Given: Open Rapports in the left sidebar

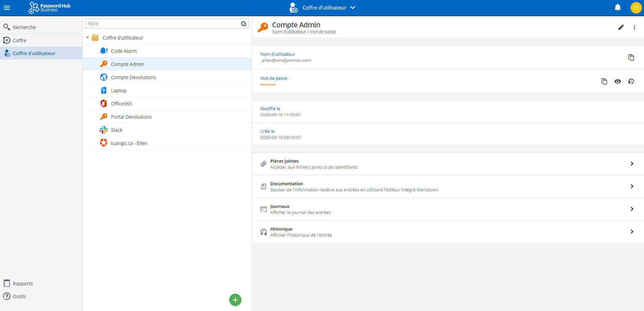Looking at the screenshot, I should (23, 284).
